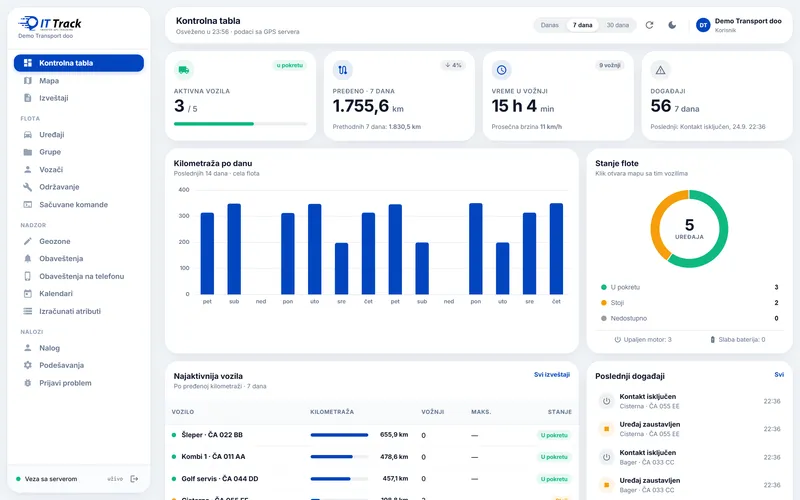Click the logout icon beside Veza sa serverom
The image size is (800, 500).
tap(134, 479)
